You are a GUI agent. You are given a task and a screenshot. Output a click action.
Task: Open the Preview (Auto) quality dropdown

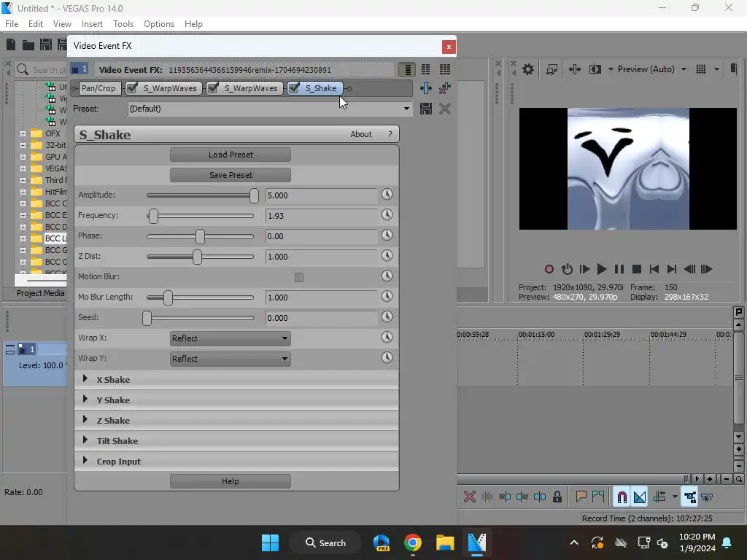(651, 69)
